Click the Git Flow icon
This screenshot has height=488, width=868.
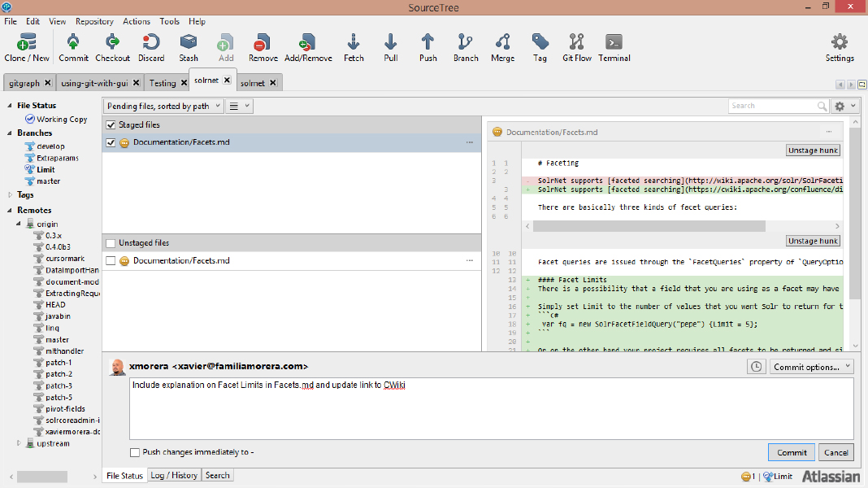[577, 42]
